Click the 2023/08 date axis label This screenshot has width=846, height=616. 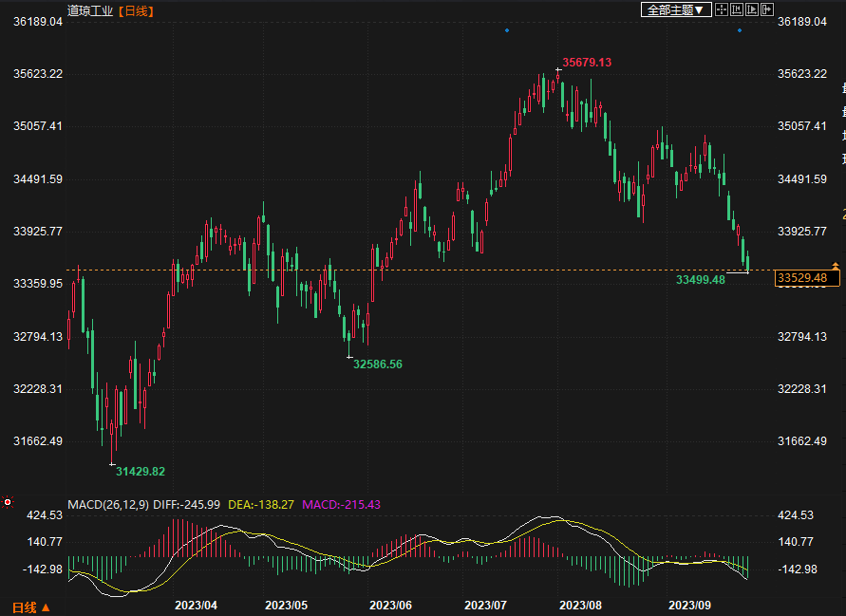pyautogui.click(x=580, y=606)
